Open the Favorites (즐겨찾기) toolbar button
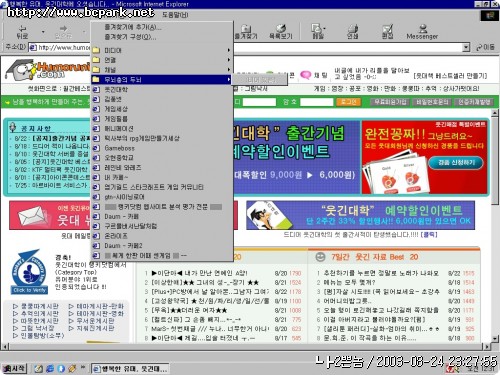 [x=246, y=32]
